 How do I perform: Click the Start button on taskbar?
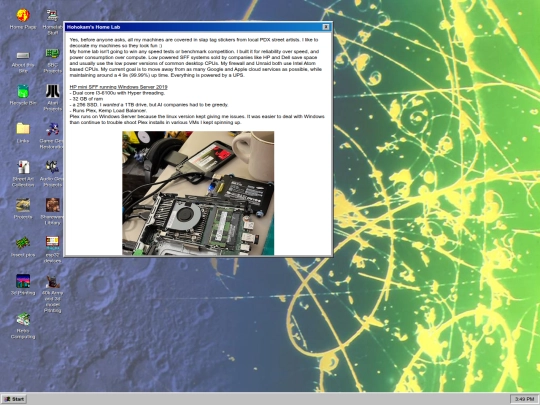(14, 399)
